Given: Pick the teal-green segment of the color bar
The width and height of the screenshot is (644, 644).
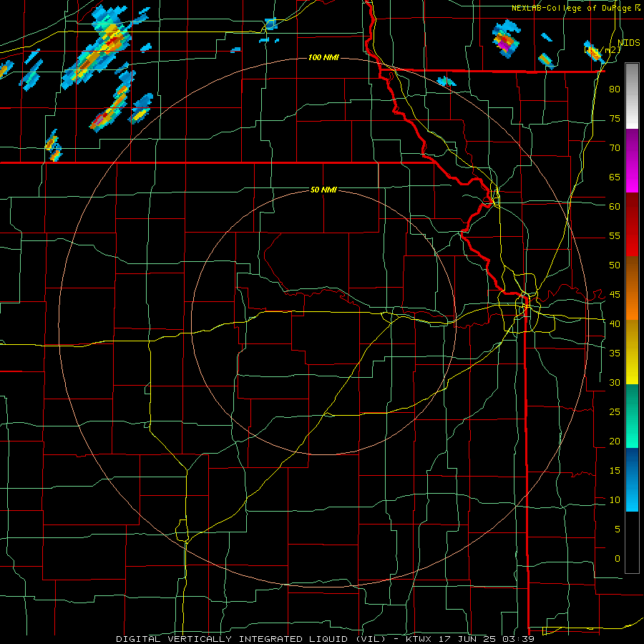Looking at the screenshot, I should [x=632, y=416].
